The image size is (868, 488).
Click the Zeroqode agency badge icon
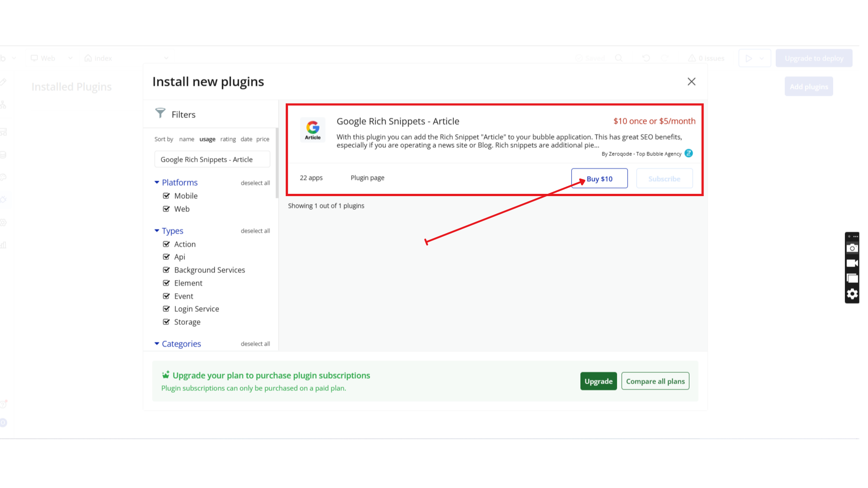[x=689, y=154]
